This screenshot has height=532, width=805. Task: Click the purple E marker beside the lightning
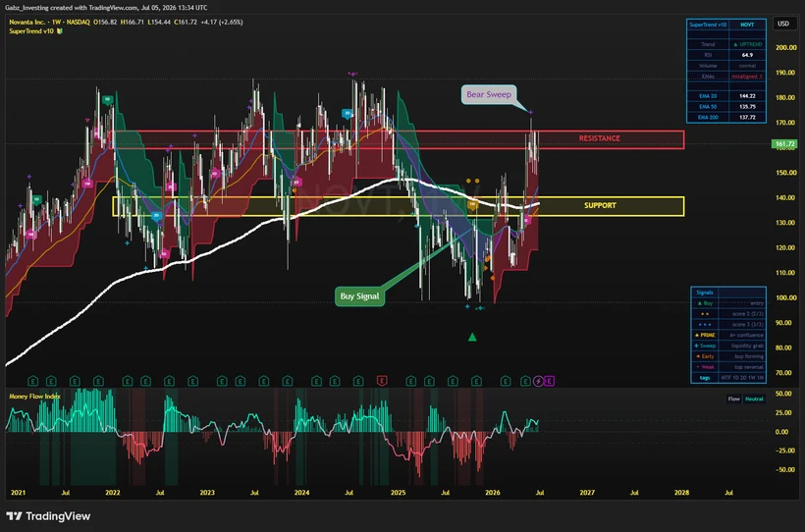click(549, 381)
